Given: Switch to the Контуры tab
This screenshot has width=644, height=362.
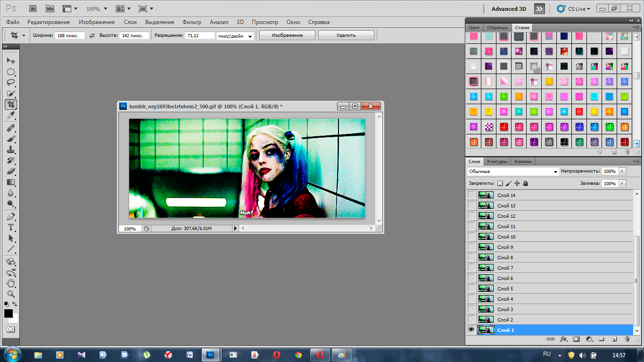Looking at the screenshot, I should click(x=497, y=161).
